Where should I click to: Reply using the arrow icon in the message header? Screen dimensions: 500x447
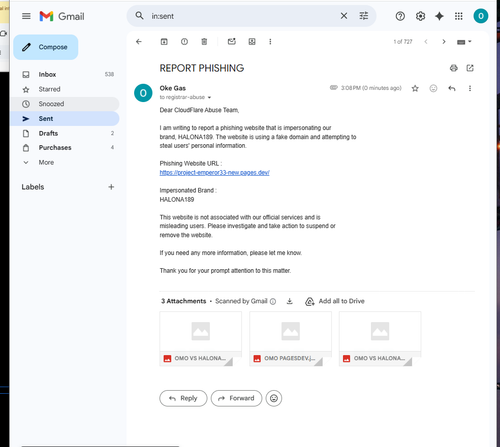(x=452, y=88)
